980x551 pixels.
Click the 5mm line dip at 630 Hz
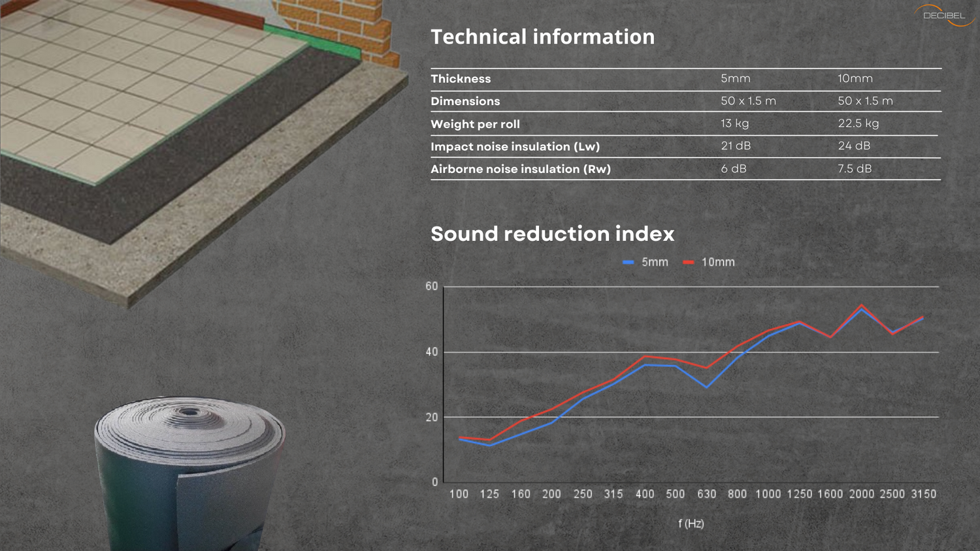(x=706, y=387)
